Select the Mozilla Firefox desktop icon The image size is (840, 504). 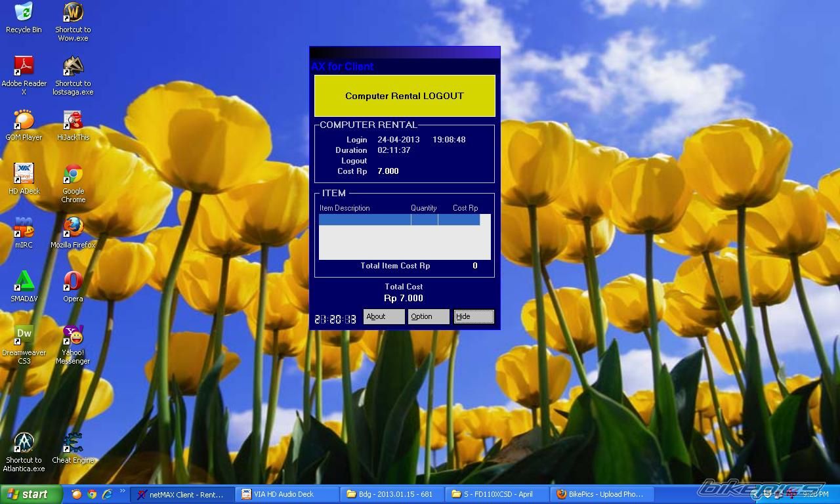point(73,228)
